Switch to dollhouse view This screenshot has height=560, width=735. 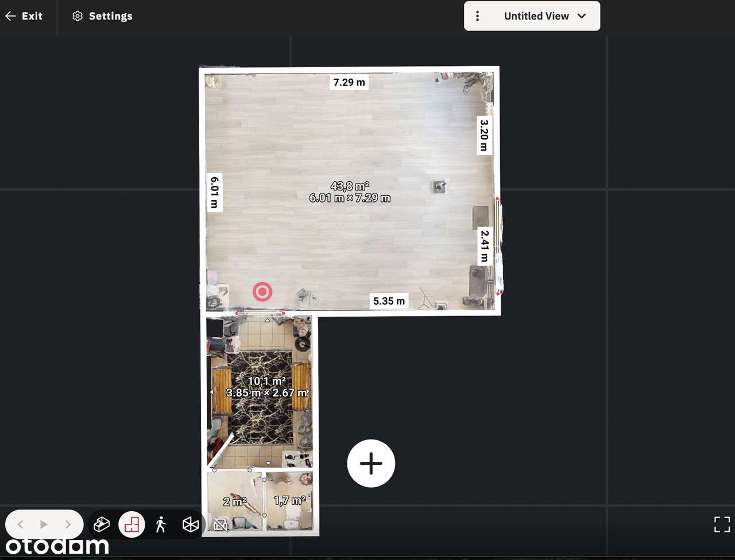(102, 524)
